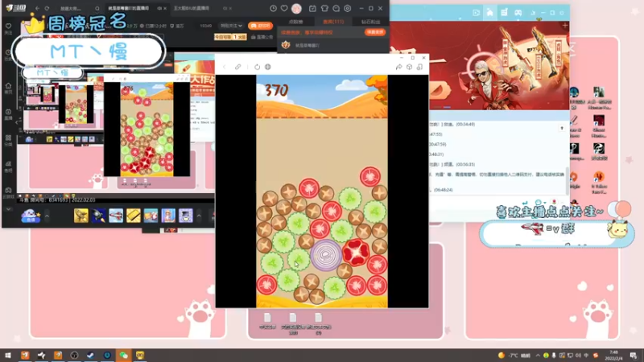644x362 pixels.
Task: Open first document file below game window
Action: [x=267, y=321]
